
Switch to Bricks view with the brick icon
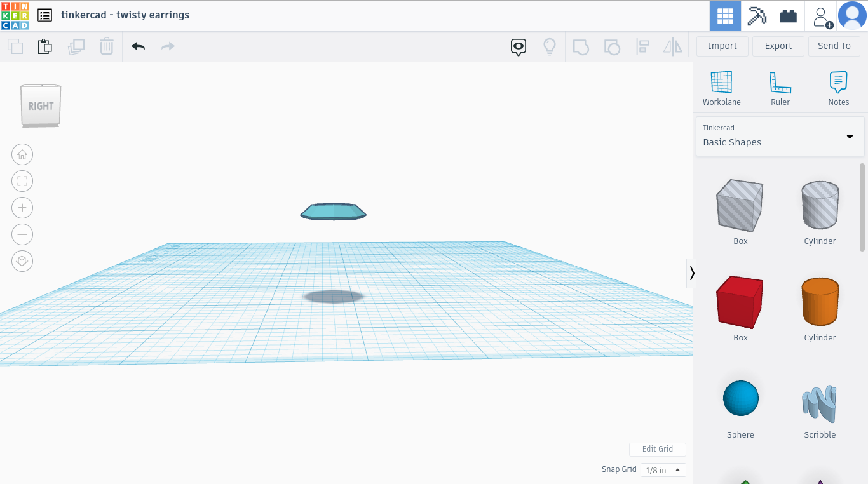coord(788,16)
